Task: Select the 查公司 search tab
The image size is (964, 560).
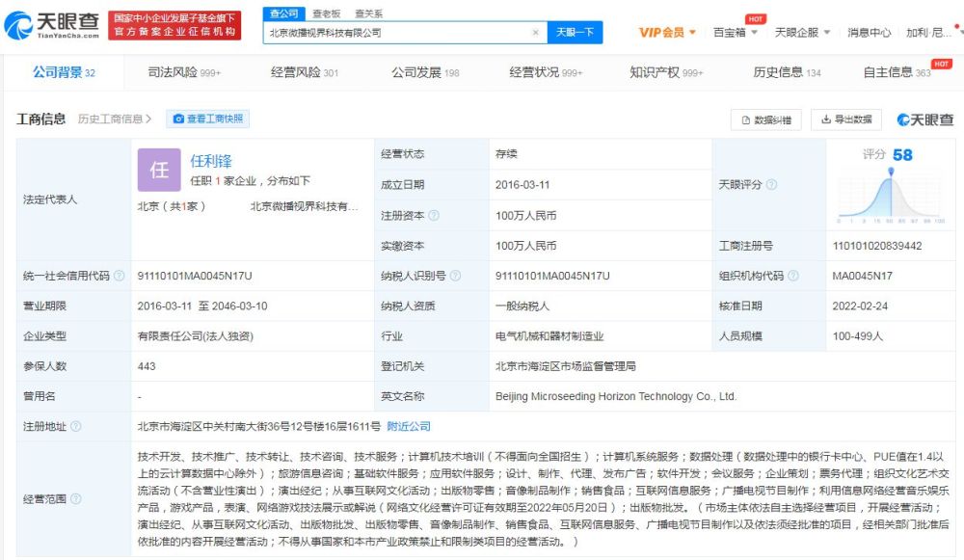Action: [x=284, y=13]
